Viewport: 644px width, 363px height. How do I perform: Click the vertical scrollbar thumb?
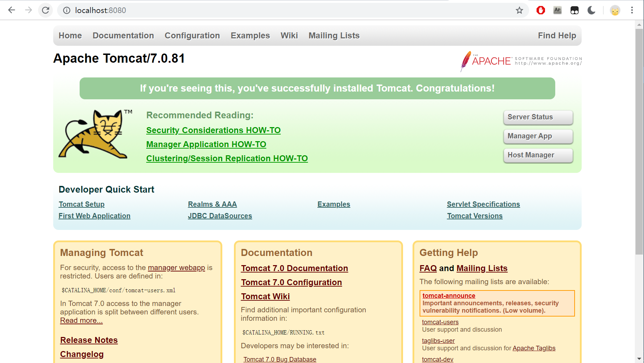639,142
